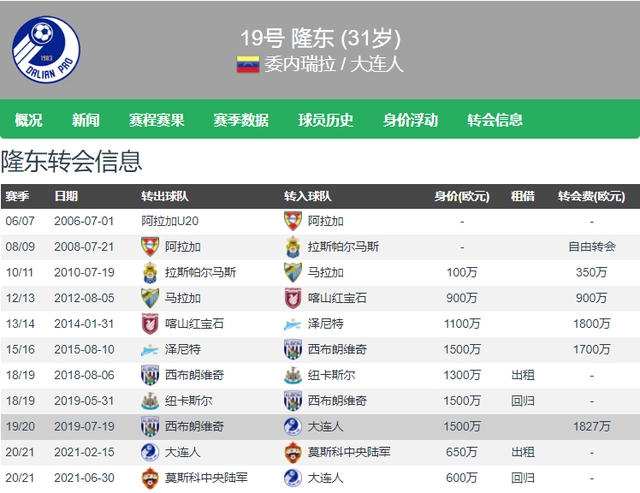The image size is (640, 493).
Task: Click the Venezuela flag icon
Action: point(248,64)
